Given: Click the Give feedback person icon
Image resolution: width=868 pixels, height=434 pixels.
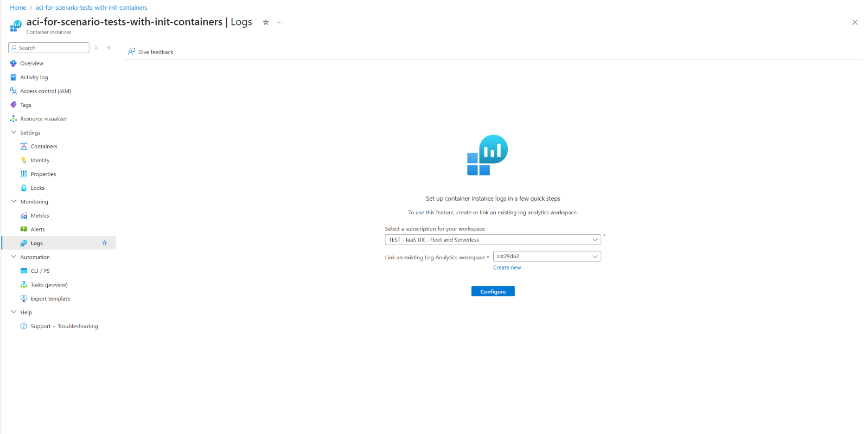Looking at the screenshot, I should (x=131, y=52).
